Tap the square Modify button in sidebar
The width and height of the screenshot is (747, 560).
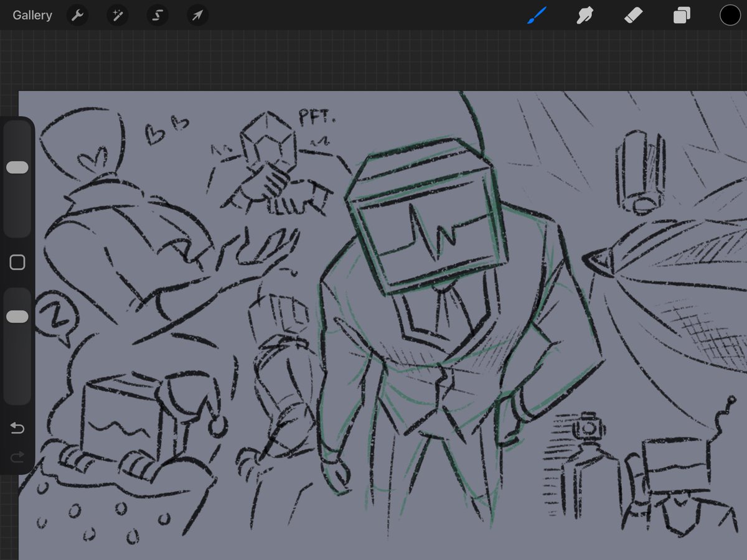point(17,263)
